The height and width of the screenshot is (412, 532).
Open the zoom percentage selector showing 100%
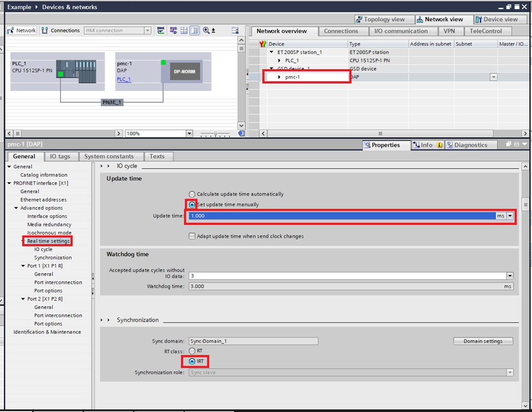click(x=189, y=133)
